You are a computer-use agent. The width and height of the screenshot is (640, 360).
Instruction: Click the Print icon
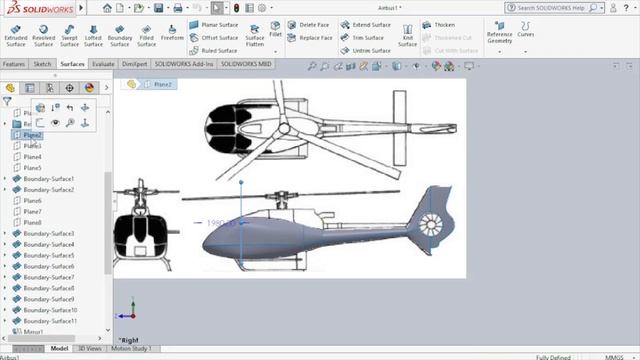pos(178,8)
